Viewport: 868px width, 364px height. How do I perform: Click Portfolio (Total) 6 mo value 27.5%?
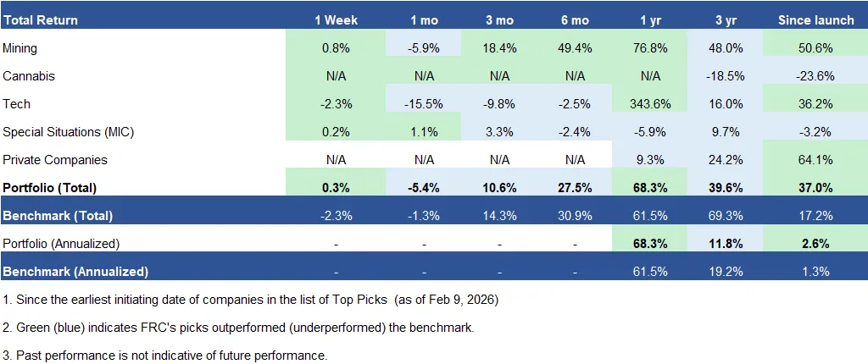[x=575, y=187]
